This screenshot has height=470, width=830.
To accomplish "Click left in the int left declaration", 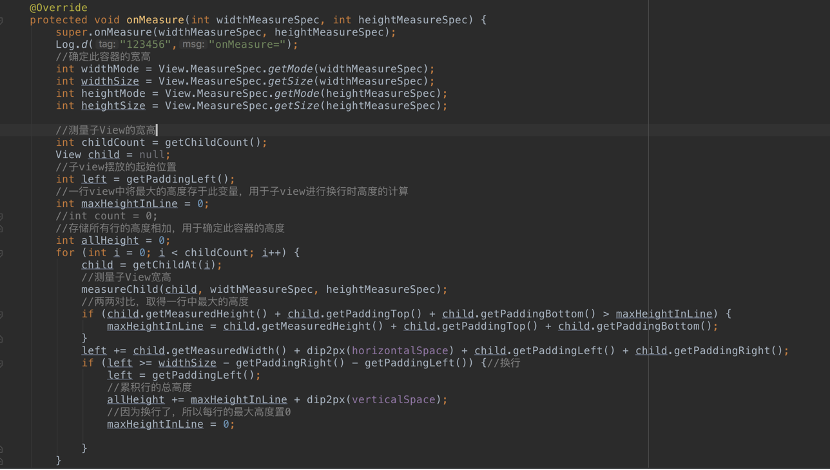I will [94, 179].
